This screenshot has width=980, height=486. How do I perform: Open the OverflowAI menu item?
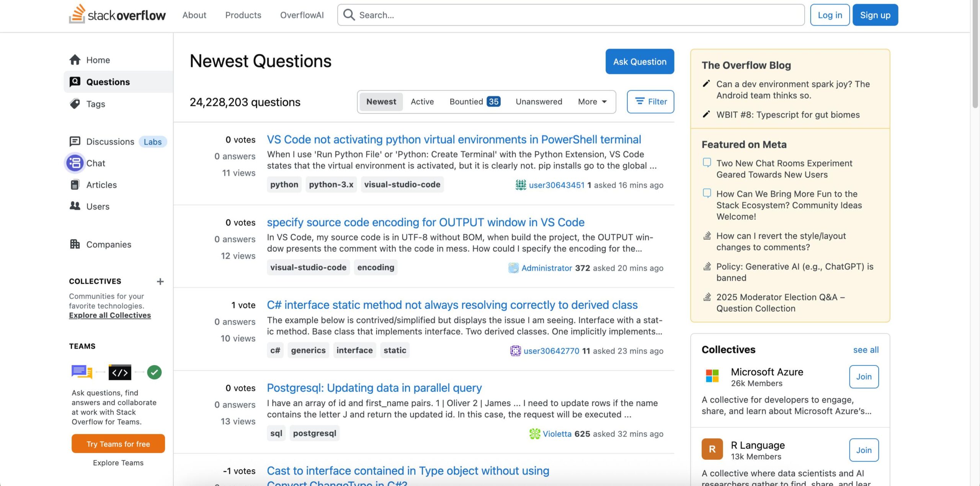click(x=302, y=15)
